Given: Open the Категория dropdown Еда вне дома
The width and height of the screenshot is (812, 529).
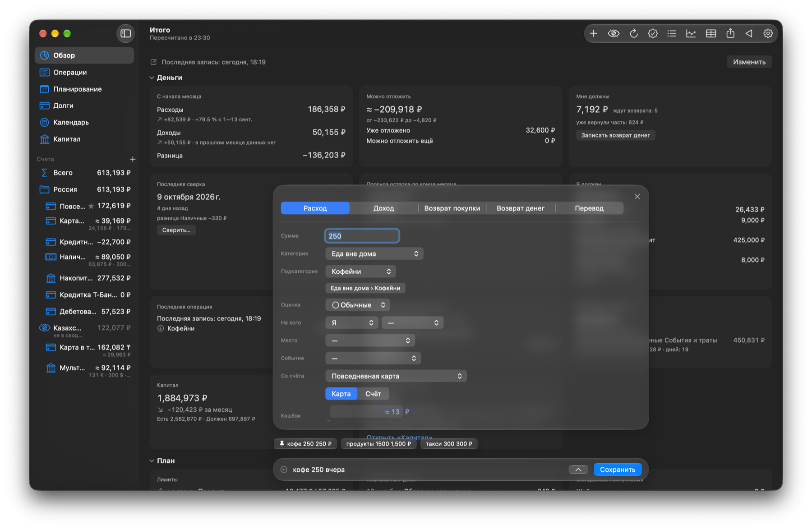Looking at the screenshot, I should pos(374,254).
